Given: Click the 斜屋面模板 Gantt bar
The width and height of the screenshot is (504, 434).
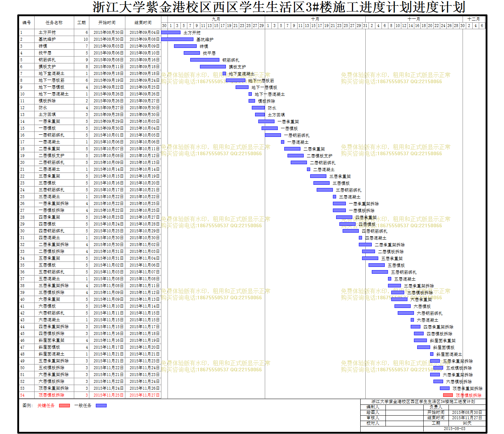Looking at the screenshot, I should [424, 347].
